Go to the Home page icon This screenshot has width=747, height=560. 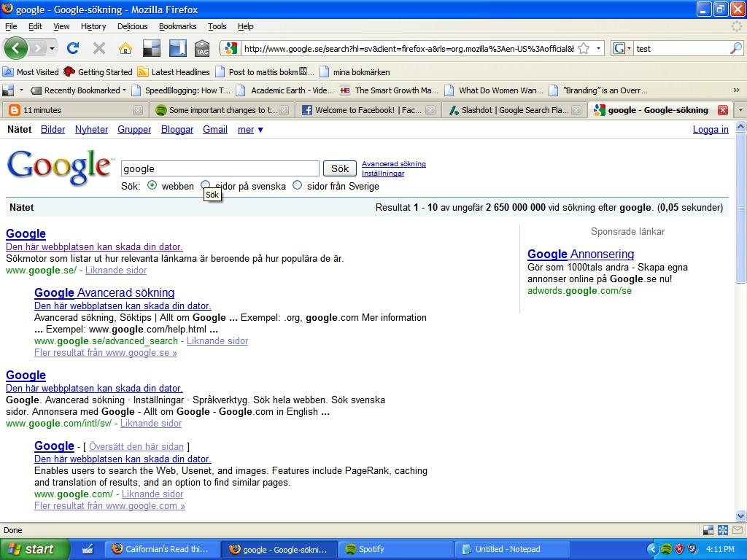click(x=125, y=48)
